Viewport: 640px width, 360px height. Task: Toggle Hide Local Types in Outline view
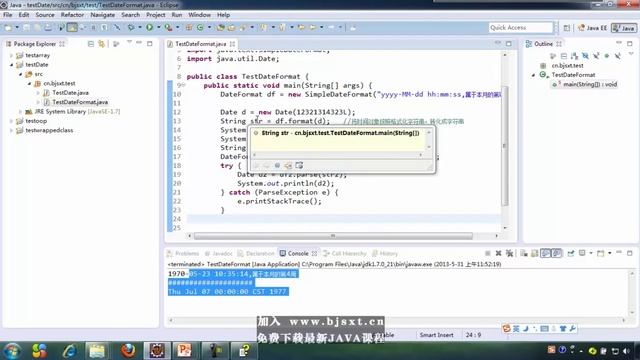(618, 56)
